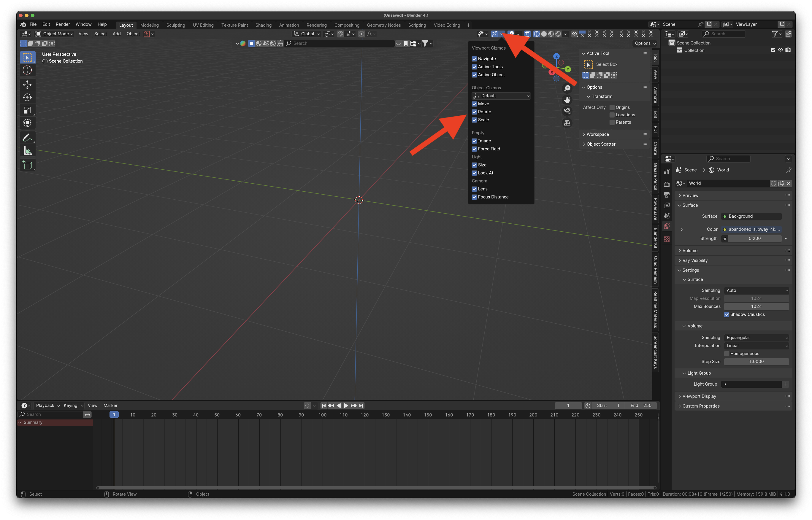Screen dimensions: 812x520
Task: Open the View Layer properties tab icon
Action: tap(666, 205)
